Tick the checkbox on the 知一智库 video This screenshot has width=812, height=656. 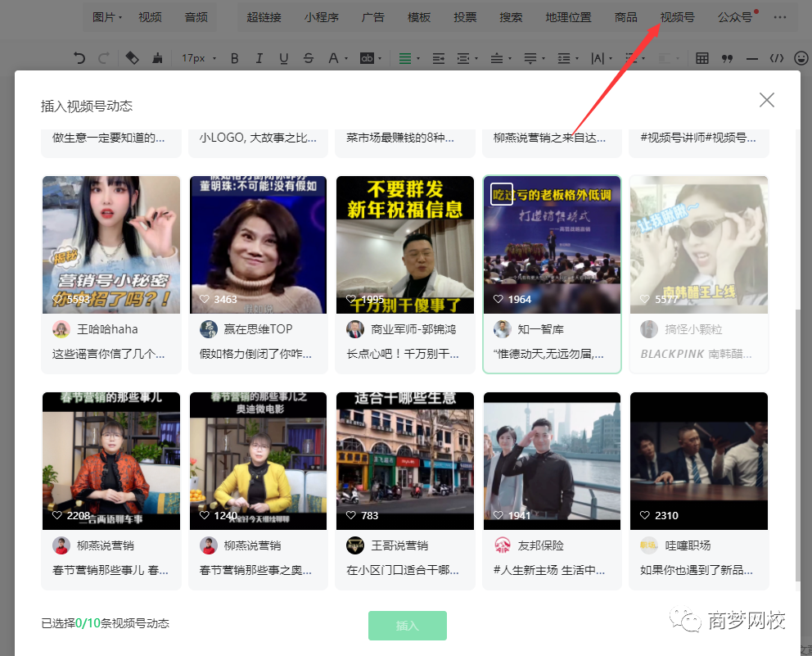click(502, 194)
